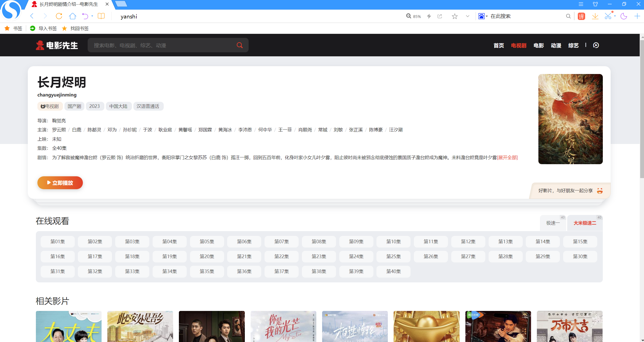Click the 搜索电影 search input field
This screenshot has width=644, height=342.
click(162, 45)
